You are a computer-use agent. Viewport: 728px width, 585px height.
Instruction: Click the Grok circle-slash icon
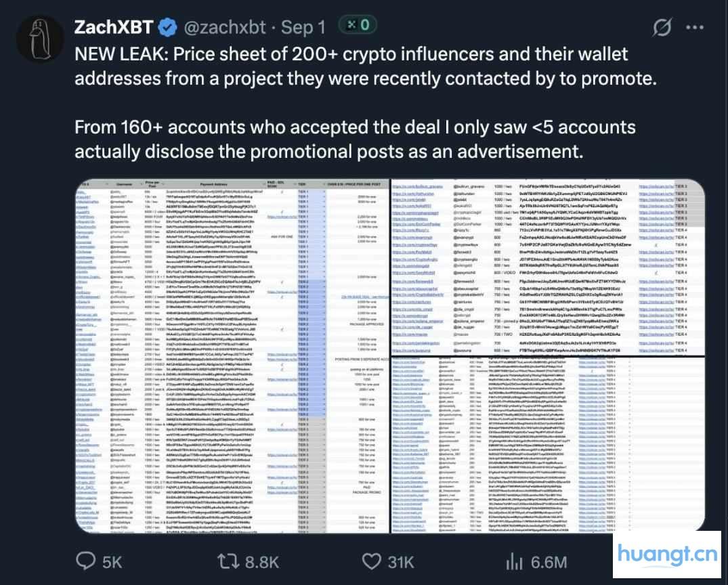[x=662, y=28]
